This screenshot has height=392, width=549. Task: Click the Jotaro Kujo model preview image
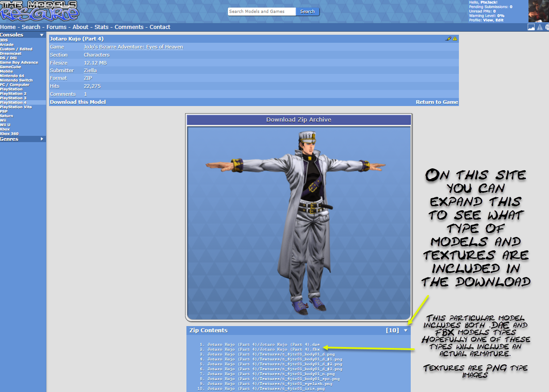[299, 223]
